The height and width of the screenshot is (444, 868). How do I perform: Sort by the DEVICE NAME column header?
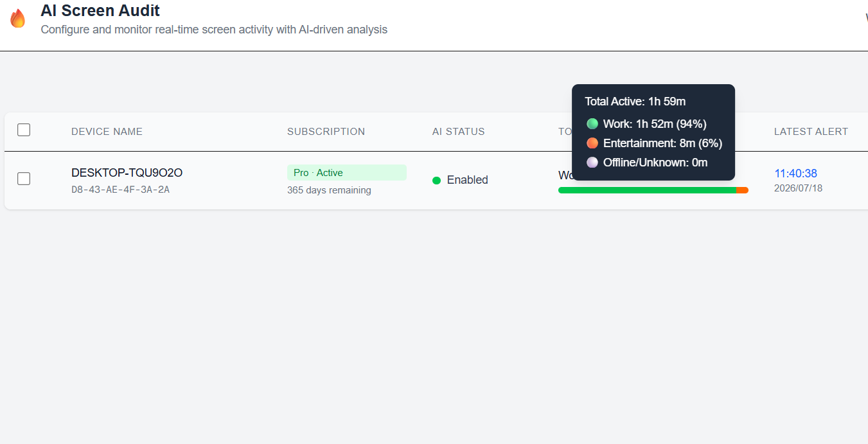107,132
